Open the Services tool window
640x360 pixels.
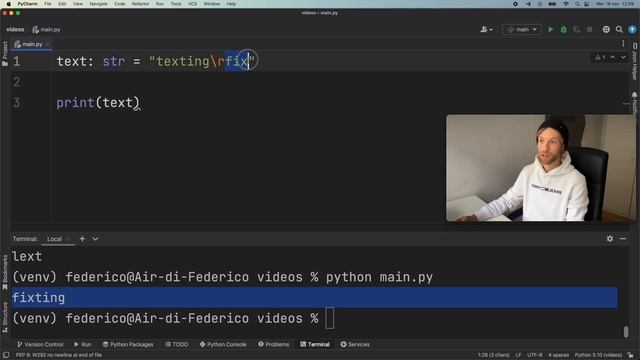355,344
